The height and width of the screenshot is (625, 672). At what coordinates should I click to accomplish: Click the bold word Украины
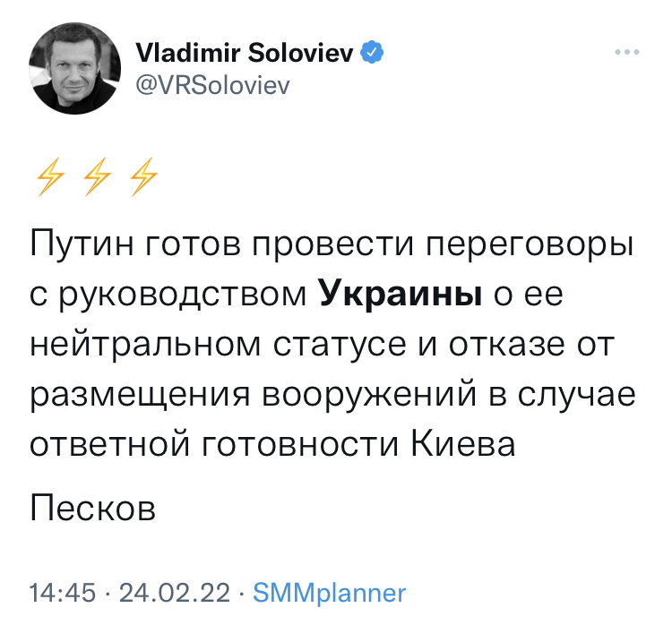(x=401, y=295)
